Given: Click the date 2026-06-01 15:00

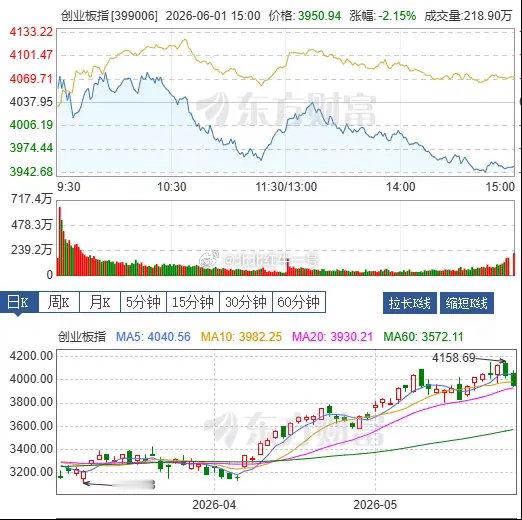Looking at the screenshot, I should point(213,16).
